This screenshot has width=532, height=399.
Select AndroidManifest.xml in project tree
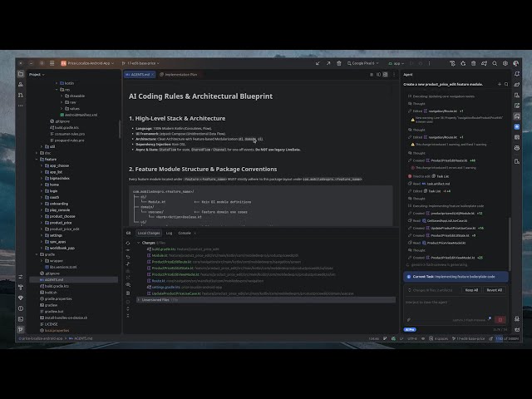tap(81, 115)
